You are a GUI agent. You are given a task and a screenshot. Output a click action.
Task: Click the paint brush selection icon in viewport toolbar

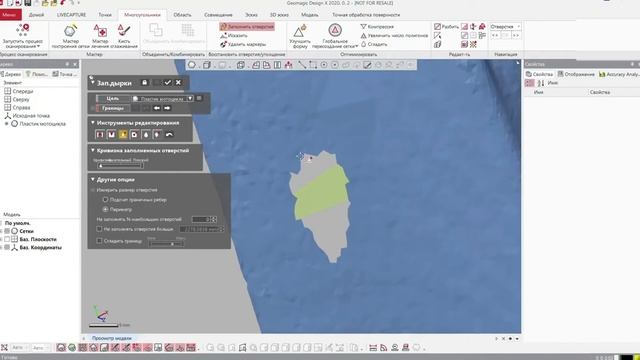pyautogui.click(x=367, y=65)
